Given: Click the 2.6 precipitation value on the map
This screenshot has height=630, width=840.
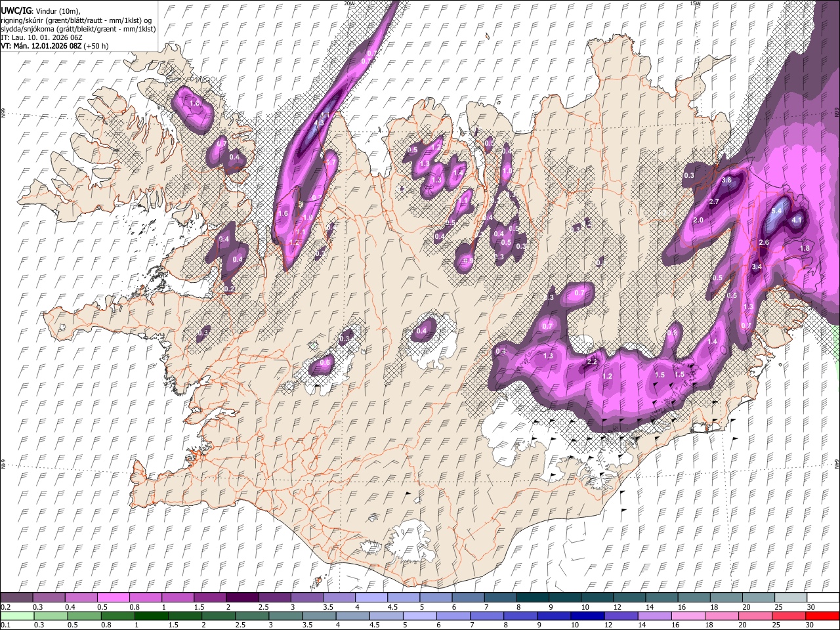Looking at the screenshot, I should [763, 242].
